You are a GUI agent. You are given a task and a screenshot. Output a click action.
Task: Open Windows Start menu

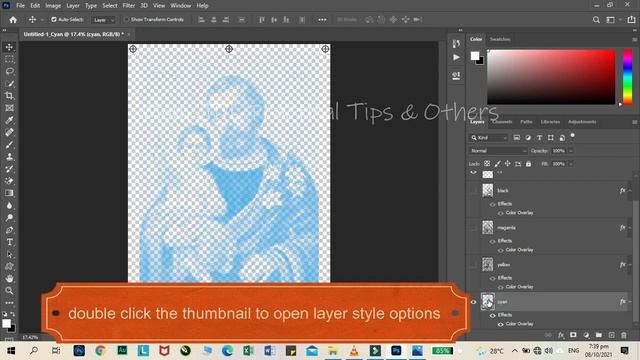11,351
